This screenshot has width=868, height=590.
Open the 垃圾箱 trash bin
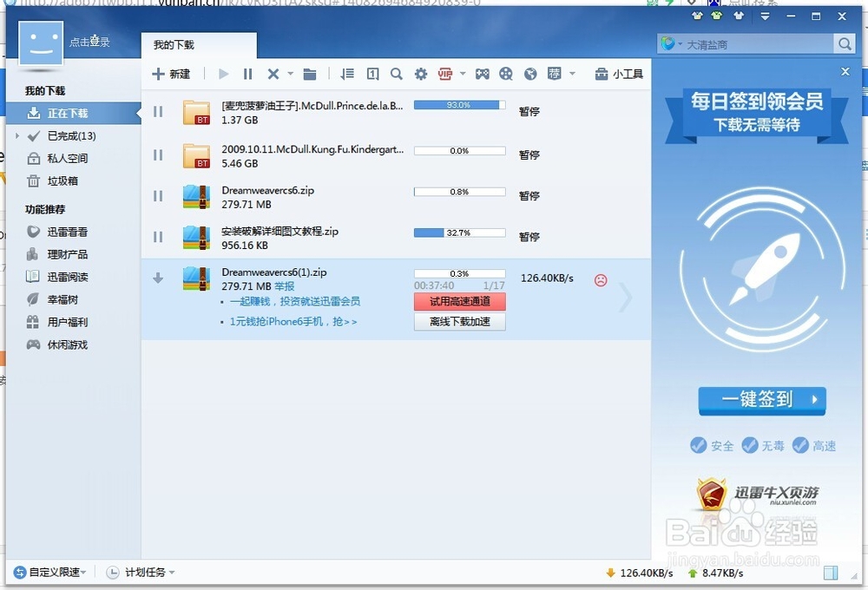[x=53, y=181]
